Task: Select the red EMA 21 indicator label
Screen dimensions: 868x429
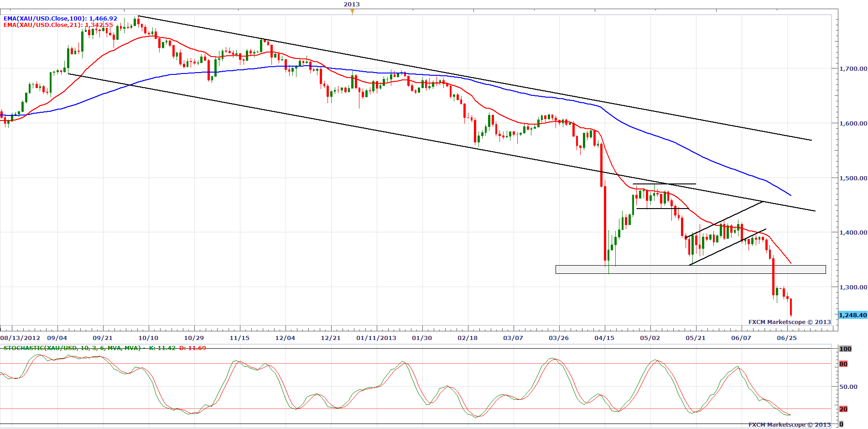Action: click(x=58, y=25)
